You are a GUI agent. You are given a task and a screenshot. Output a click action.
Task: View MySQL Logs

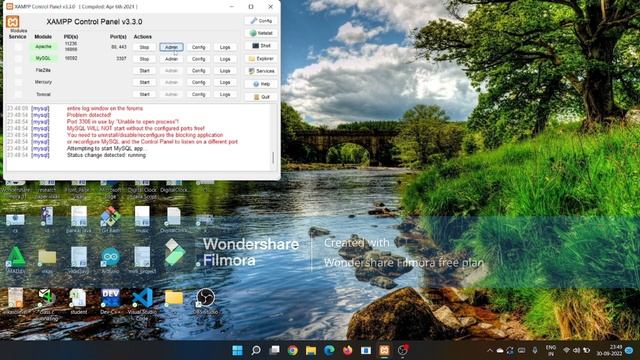pos(225,59)
